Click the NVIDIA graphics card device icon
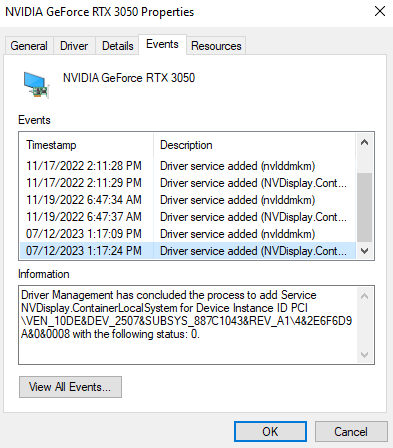This screenshot has height=448, width=393. point(37,85)
